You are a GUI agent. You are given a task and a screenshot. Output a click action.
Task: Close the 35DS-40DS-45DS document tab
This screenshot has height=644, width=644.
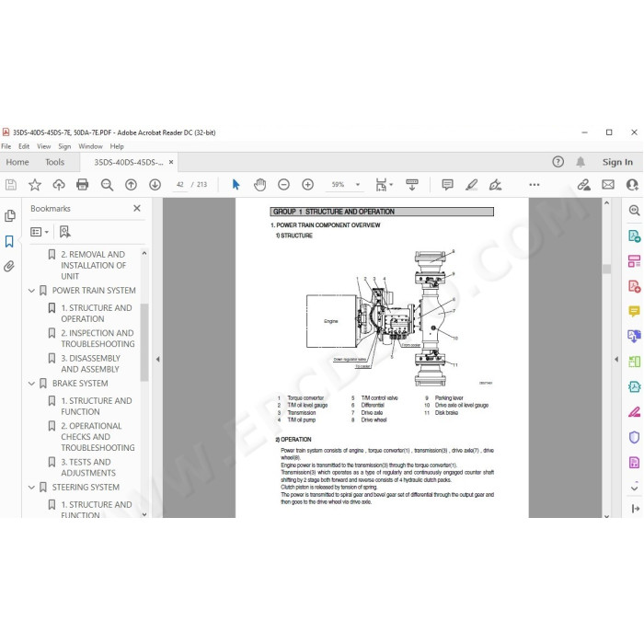click(171, 162)
